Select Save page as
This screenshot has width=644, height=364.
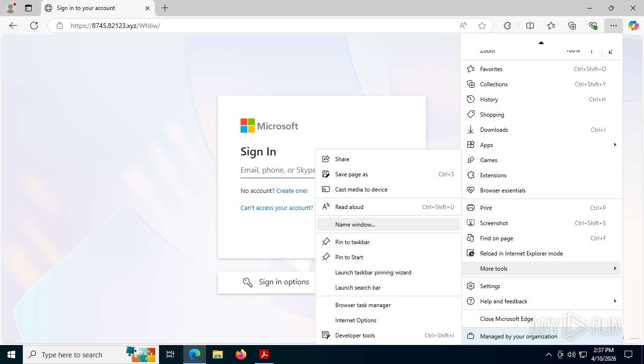[x=388, y=174]
